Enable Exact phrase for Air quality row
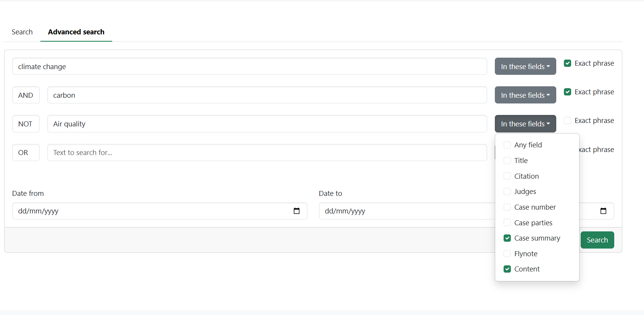The image size is (644, 315). [x=567, y=121]
